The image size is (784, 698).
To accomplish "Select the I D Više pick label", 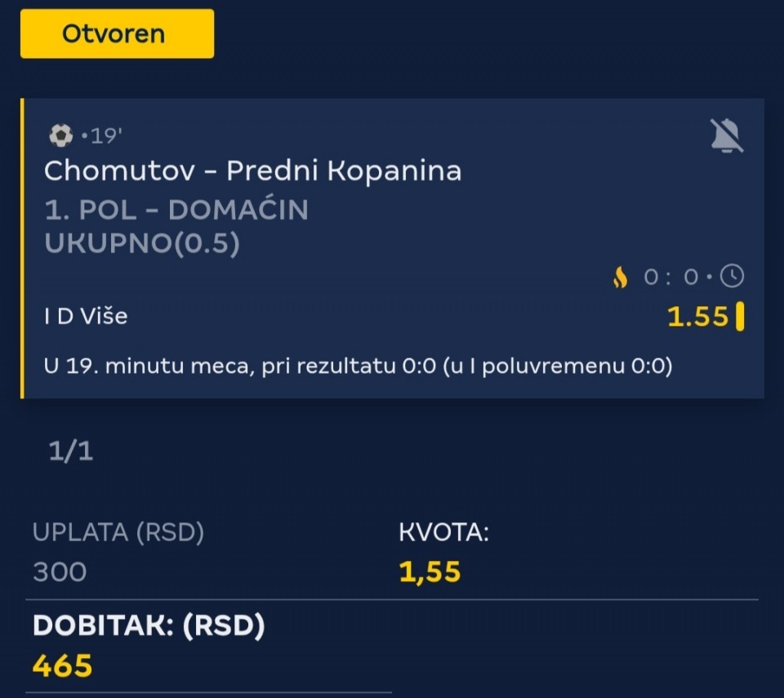I will [86, 316].
